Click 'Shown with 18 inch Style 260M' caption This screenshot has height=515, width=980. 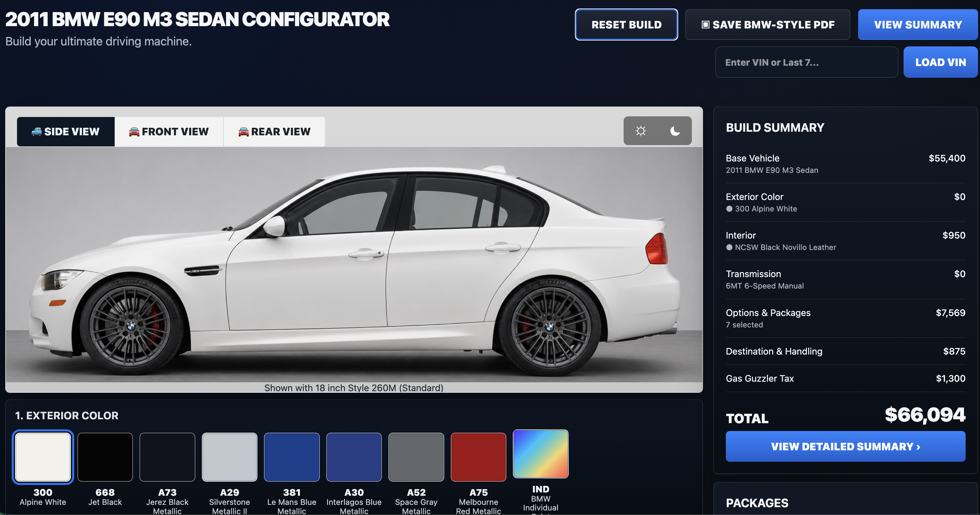tap(354, 388)
